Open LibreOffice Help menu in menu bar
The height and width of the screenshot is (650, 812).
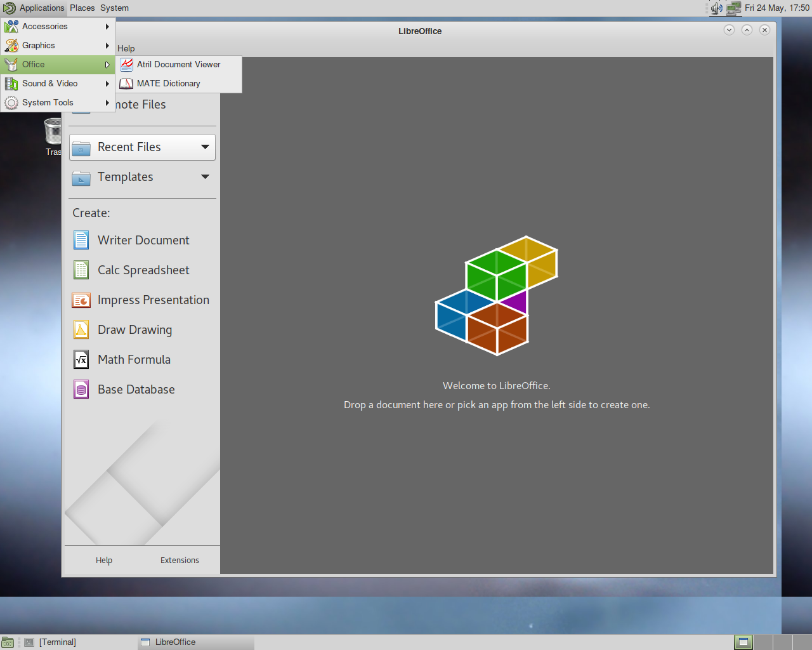coord(126,48)
